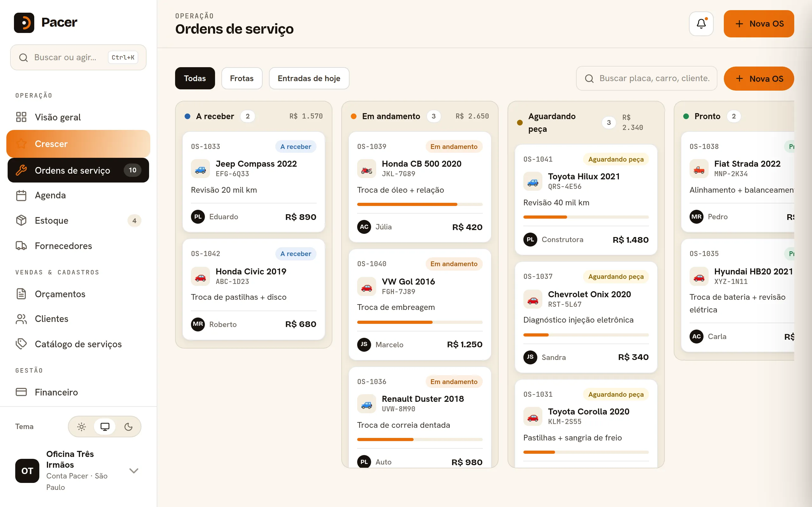Select the Frotas filter tab
812x507 pixels.
tap(242, 78)
